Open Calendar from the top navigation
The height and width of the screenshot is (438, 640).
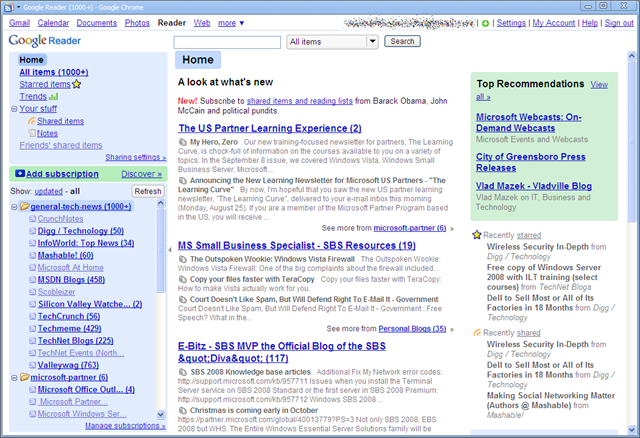(53, 23)
